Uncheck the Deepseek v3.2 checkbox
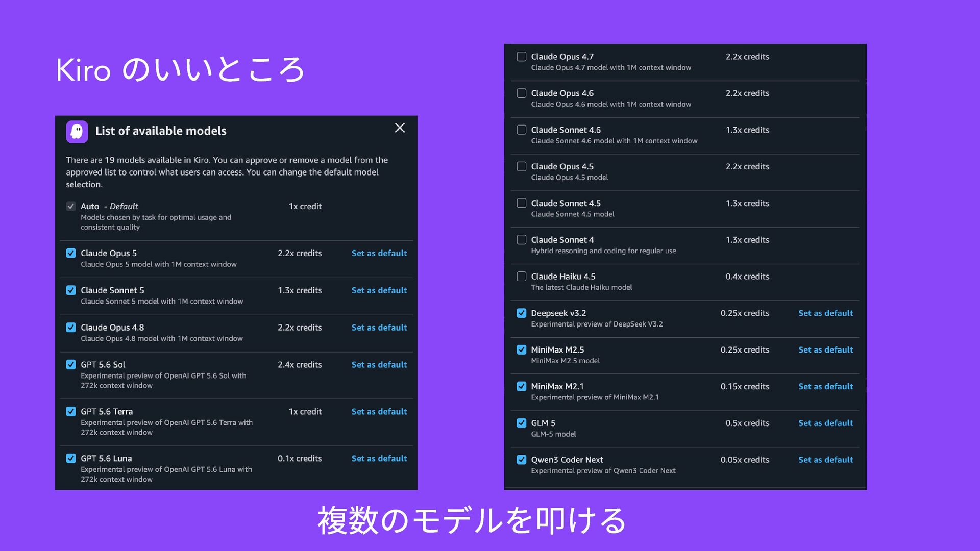The image size is (980, 551). 522,313
